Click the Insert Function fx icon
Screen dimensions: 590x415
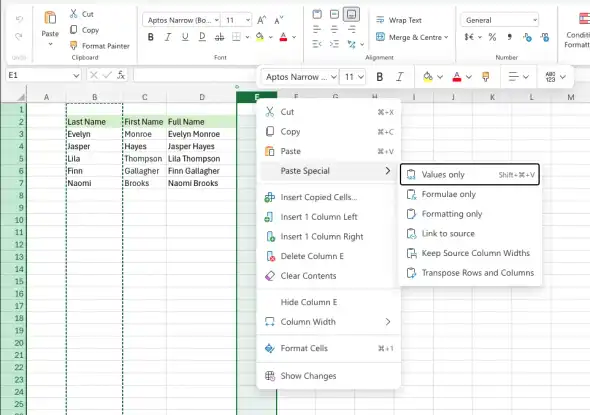click(x=121, y=75)
